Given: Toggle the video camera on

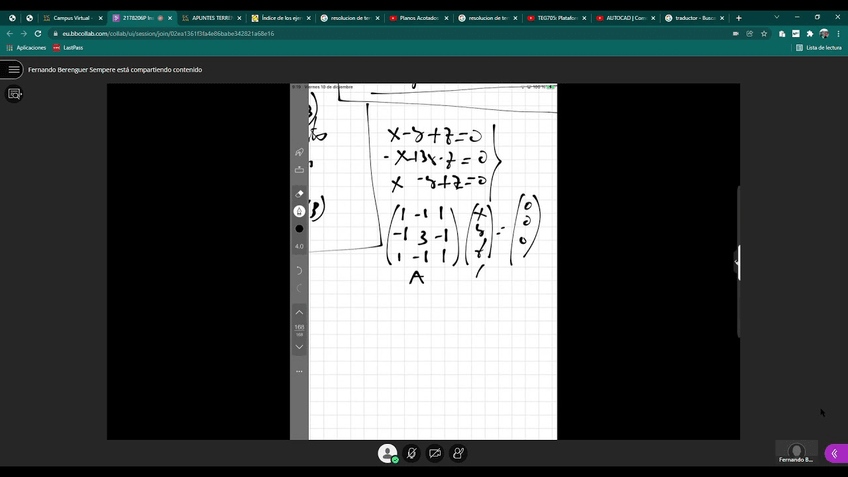Looking at the screenshot, I should [435, 454].
